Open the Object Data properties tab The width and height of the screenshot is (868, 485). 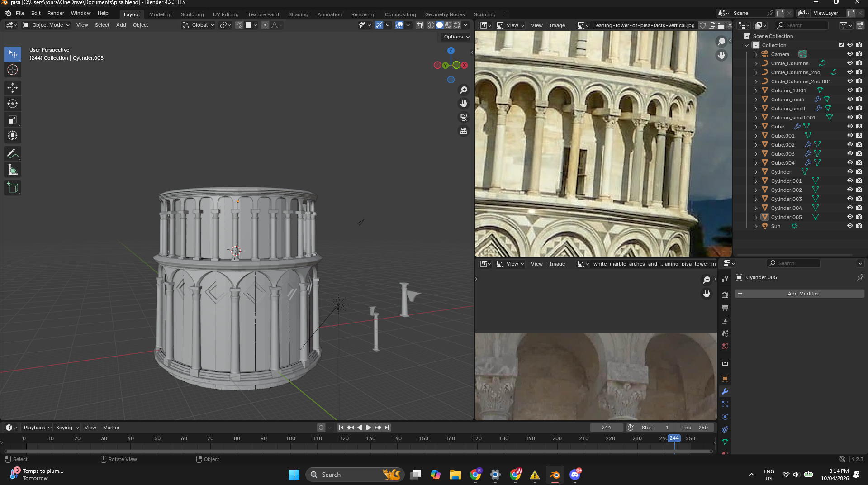(725, 442)
